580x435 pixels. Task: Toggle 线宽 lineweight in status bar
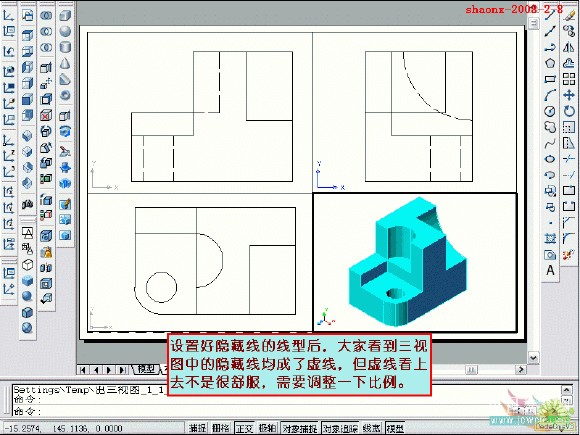point(372,428)
